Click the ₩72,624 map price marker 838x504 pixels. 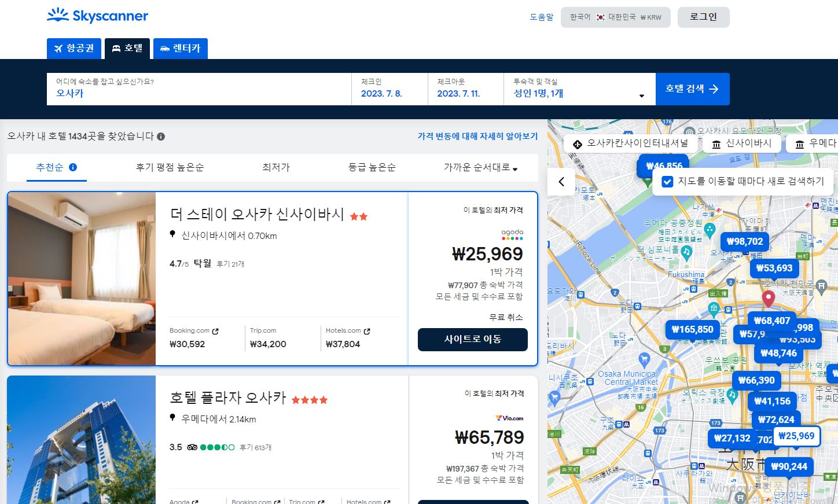coord(776,420)
